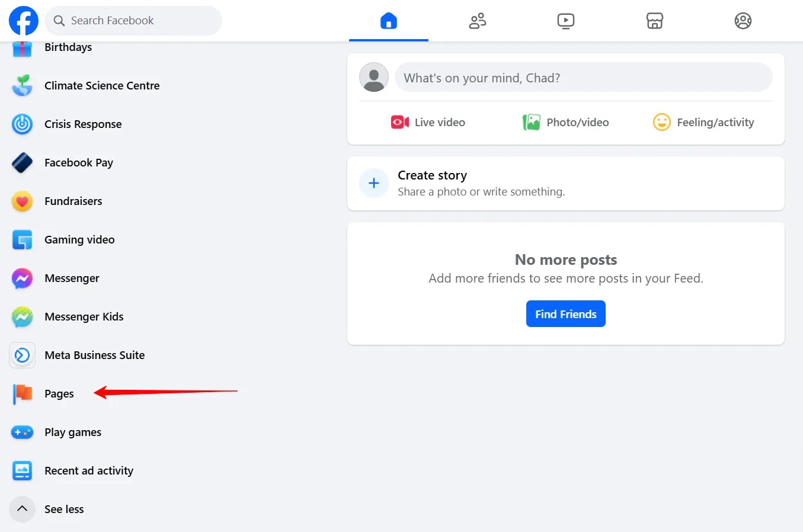Image resolution: width=803 pixels, height=532 pixels.
Task: Open the composer by clicking What's on your mind
Action: point(583,77)
